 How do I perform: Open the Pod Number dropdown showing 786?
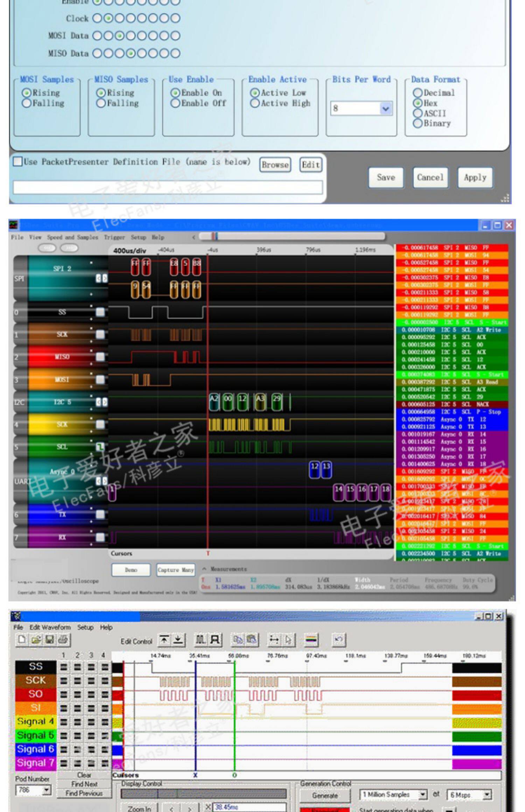[46, 790]
